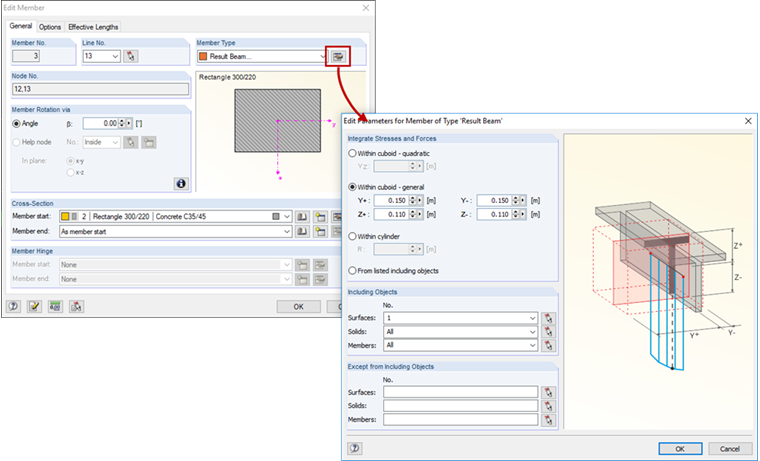
Task: Open Line No. dropdown
Action: coord(115,56)
